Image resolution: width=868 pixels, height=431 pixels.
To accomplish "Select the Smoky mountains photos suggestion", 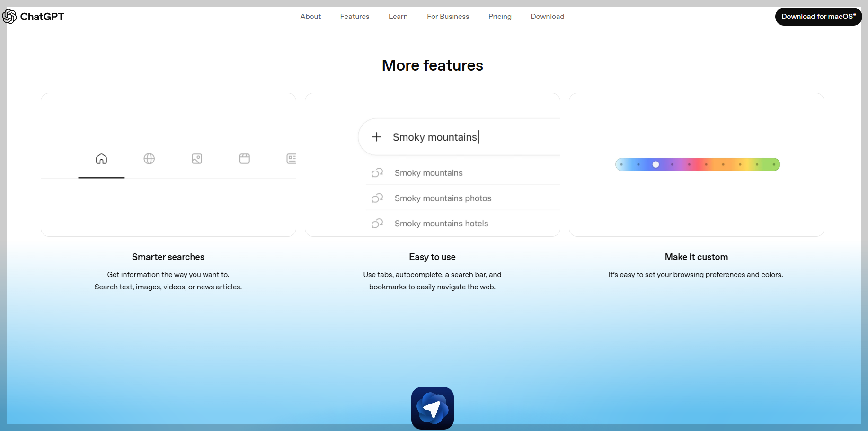I will (443, 198).
